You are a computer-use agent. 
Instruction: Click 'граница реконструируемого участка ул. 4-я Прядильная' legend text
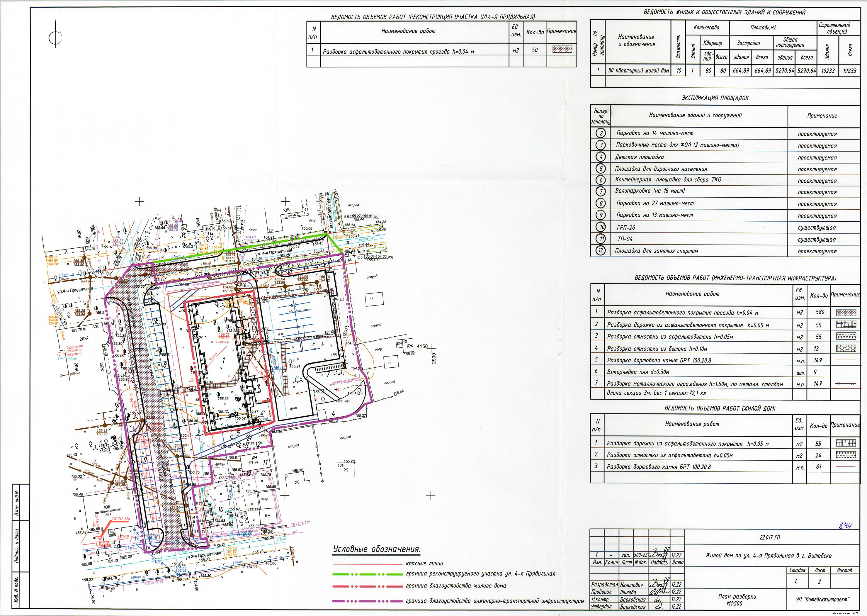[x=480, y=574]
